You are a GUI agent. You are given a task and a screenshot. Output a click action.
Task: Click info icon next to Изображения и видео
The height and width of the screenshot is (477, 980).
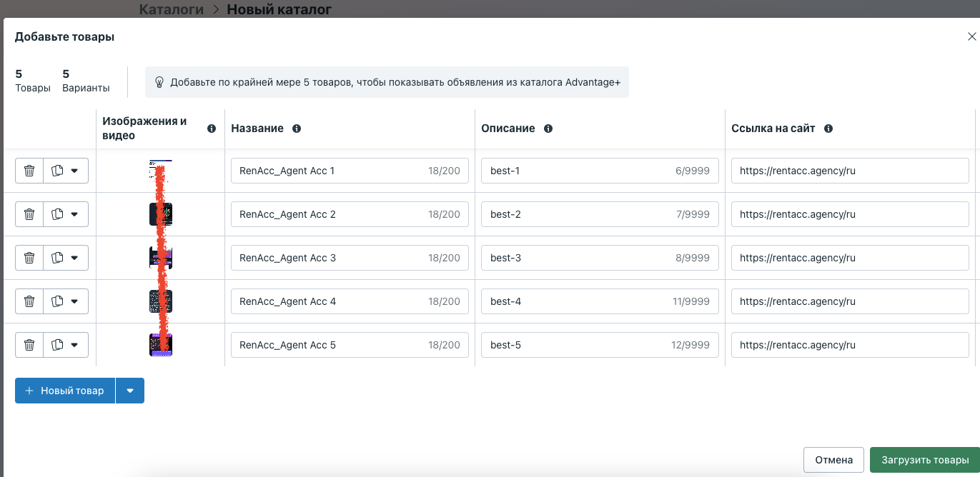(x=212, y=129)
